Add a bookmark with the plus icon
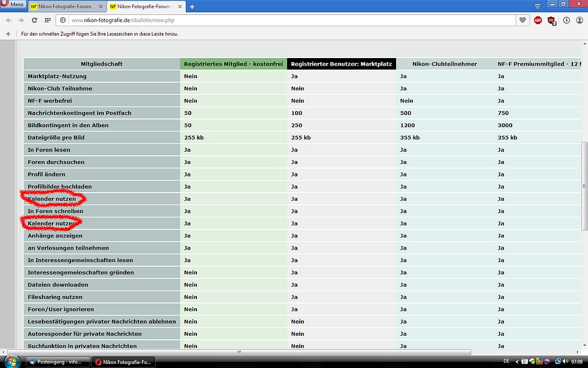Image resolution: width=588 pixels, height=368 pixels. tap(8, 34)
